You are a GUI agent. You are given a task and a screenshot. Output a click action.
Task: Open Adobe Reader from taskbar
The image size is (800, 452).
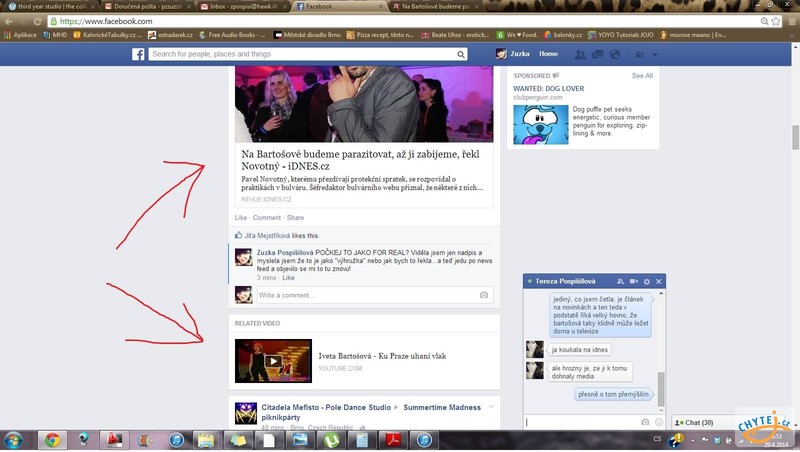tap(393, 440)
